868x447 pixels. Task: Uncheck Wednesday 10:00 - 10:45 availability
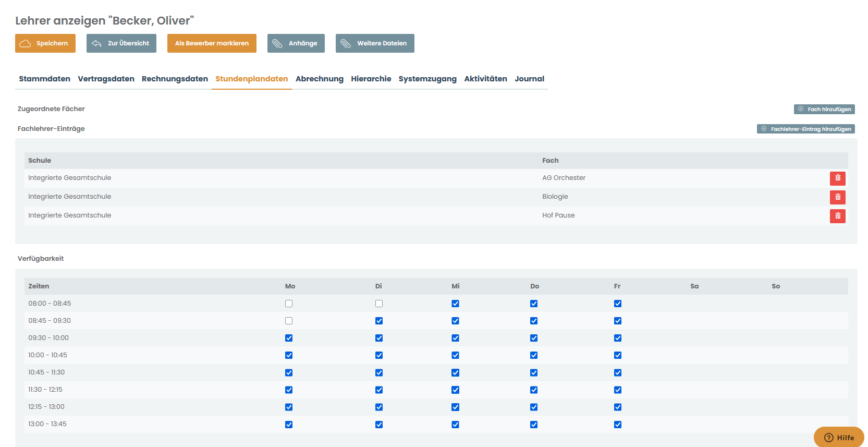pos(456,355)
